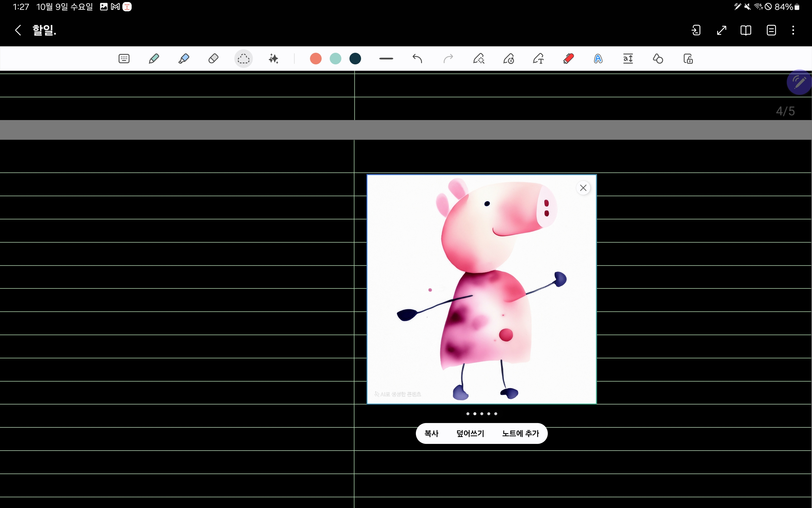The height and width of the screenshot is (508, 812).
Task: Select the Eraser tool
Action: (213, 59)
